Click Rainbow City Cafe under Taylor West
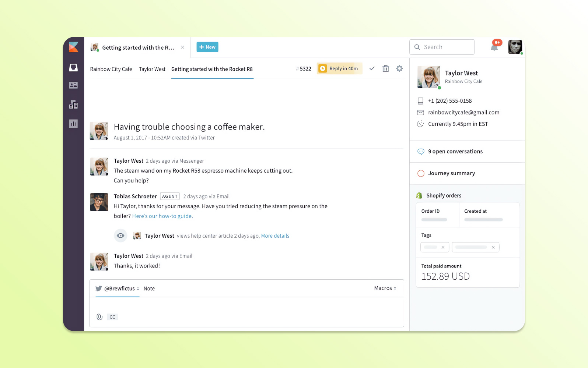The height and width of the screenshot is (368, 588). click(463, 81)
